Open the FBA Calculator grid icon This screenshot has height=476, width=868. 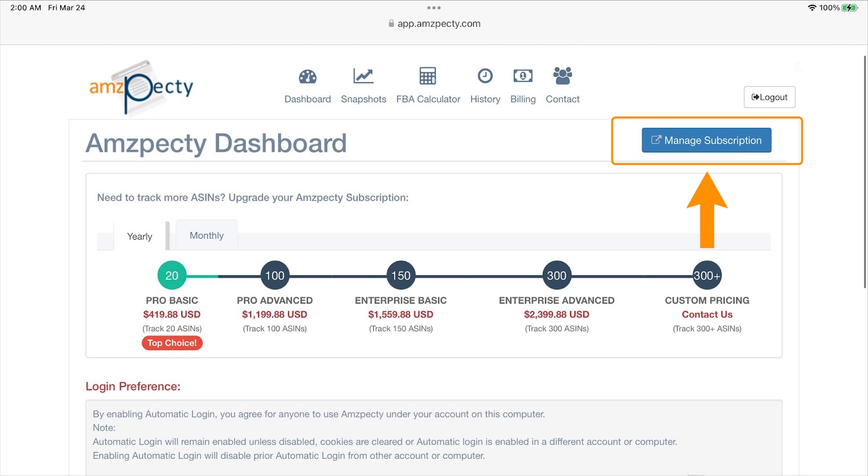(427, 76)
